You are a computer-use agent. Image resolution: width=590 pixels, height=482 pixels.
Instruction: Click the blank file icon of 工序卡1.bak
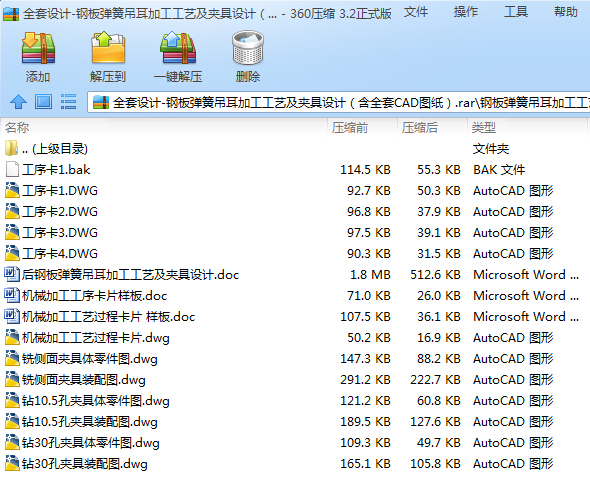click(12, 169)
